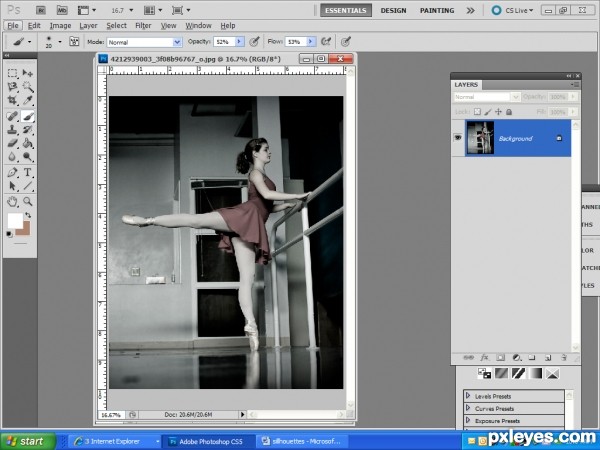Reset default foreground and background colors
The height and width of the screenshot is (450, 600).
coord(9,234)
